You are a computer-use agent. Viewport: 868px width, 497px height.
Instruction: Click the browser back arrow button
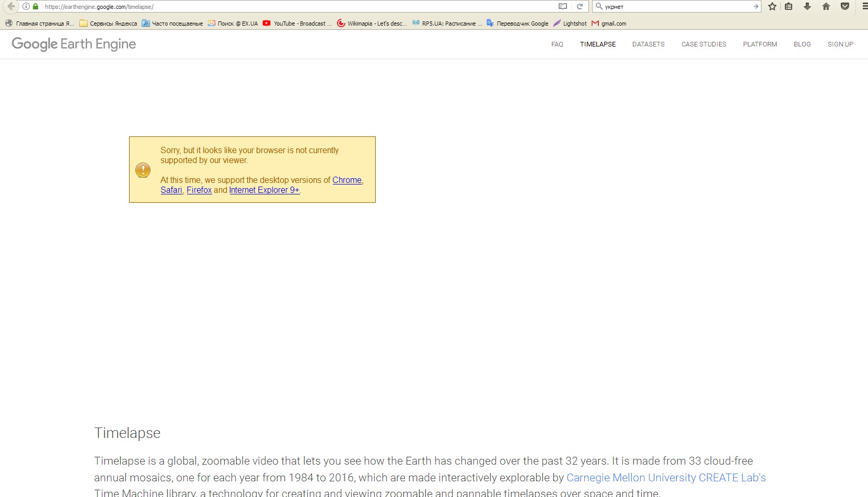point(11,6)
